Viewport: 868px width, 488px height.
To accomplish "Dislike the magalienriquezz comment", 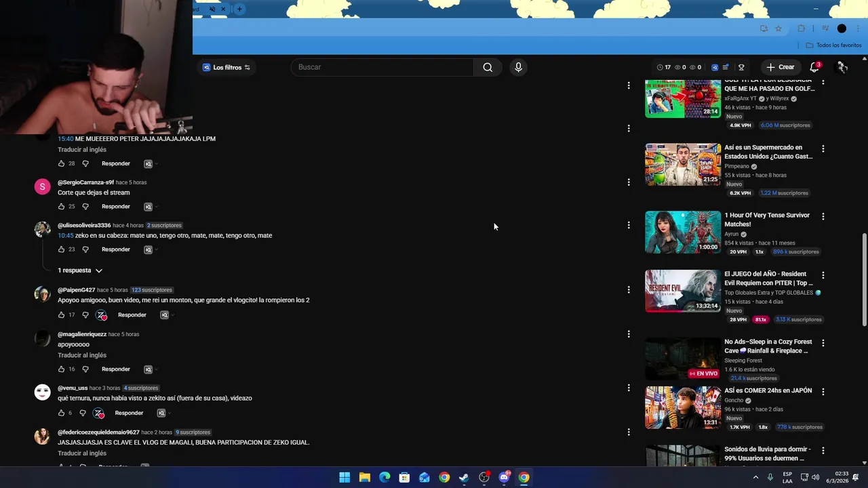I will (85, 369).
